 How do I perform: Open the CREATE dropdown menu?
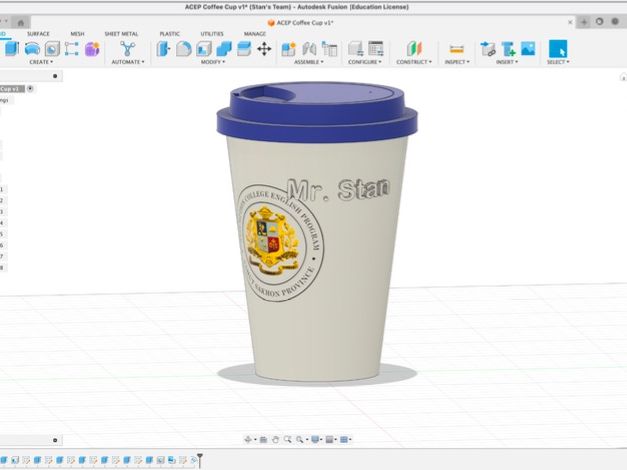tap(41, 62)
